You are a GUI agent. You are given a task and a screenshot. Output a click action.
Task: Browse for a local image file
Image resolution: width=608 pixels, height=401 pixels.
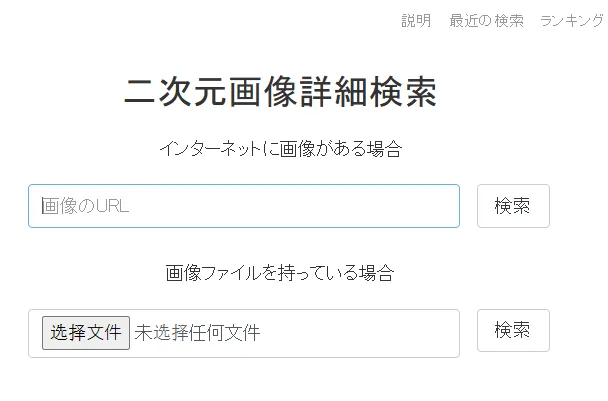[86, 332]
